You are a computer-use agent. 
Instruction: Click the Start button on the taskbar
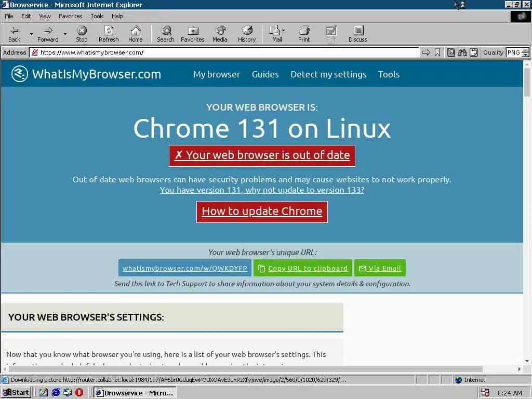16,393
